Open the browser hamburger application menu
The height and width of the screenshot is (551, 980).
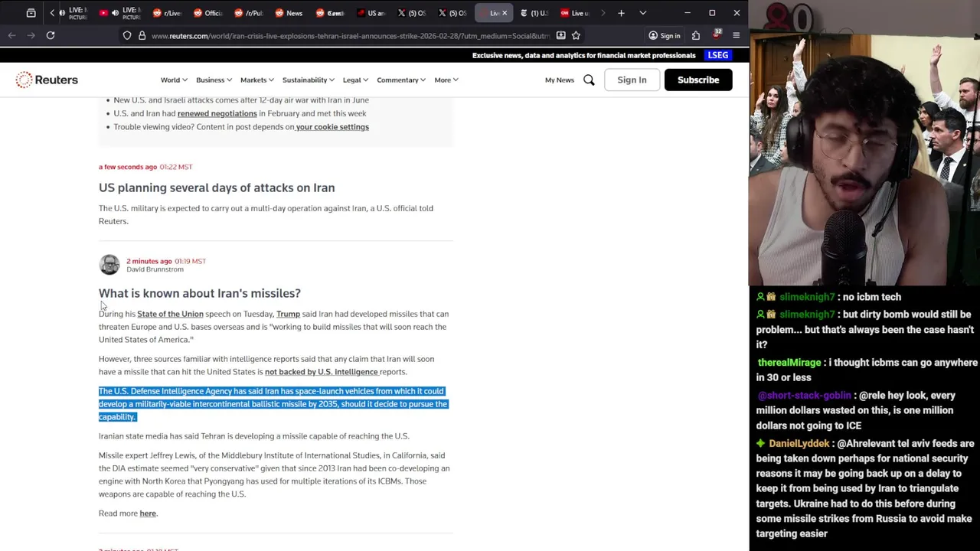pos(737,35)
